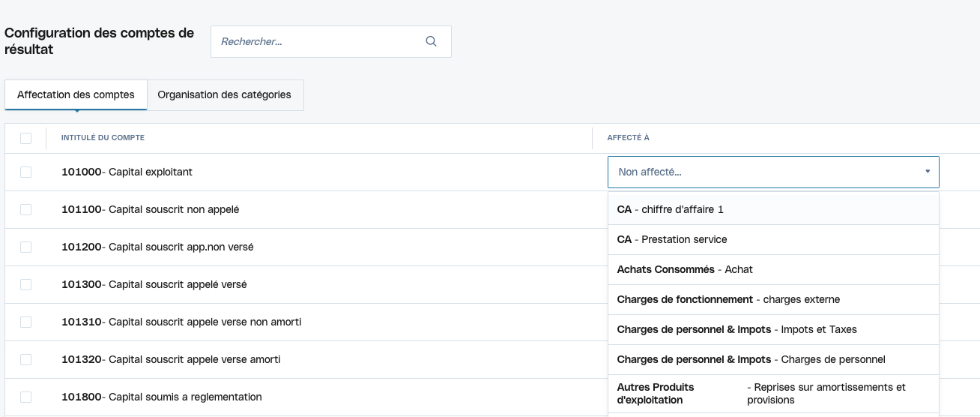Click the search magnifier icon

431,42
